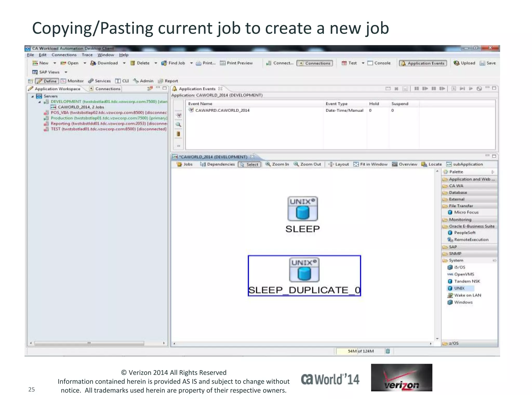Select the Production server entry

click(x=105, y=118)
